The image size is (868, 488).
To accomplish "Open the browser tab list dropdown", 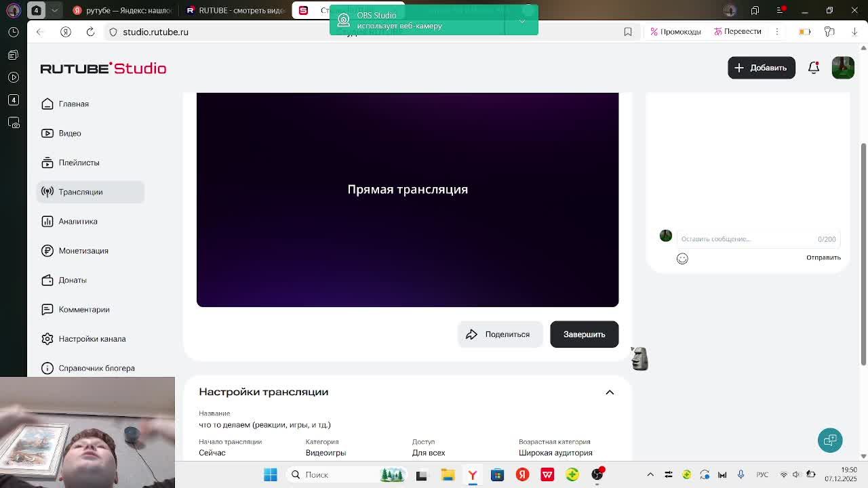I will coord(55,10).
